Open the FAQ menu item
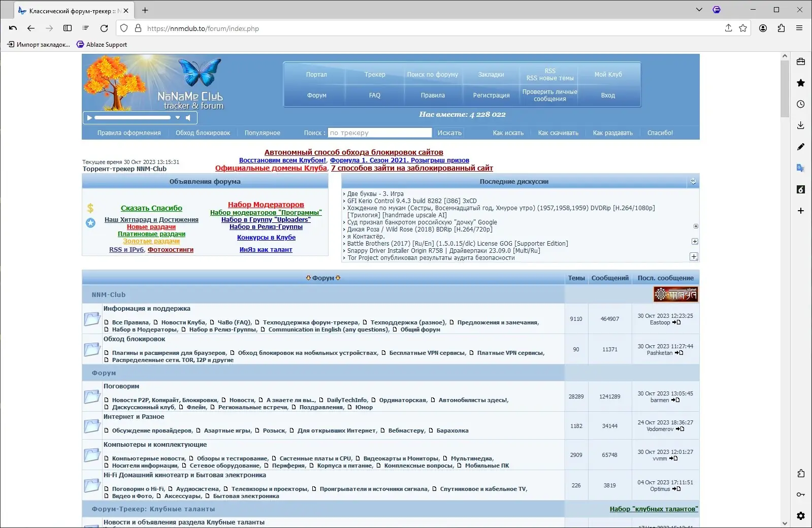This screenshot has height=528, width=812. (375, 95)
